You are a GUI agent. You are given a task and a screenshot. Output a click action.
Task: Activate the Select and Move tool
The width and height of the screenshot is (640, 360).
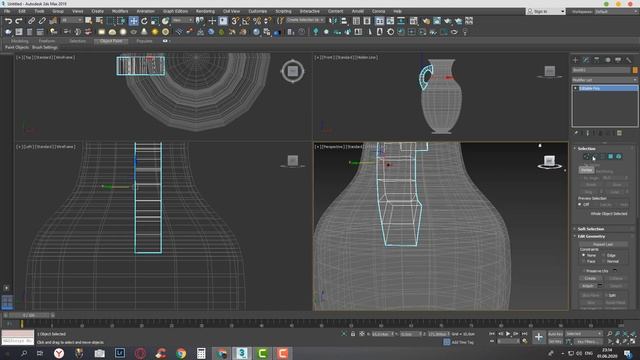pyautogui.click(x=133, y=21)
